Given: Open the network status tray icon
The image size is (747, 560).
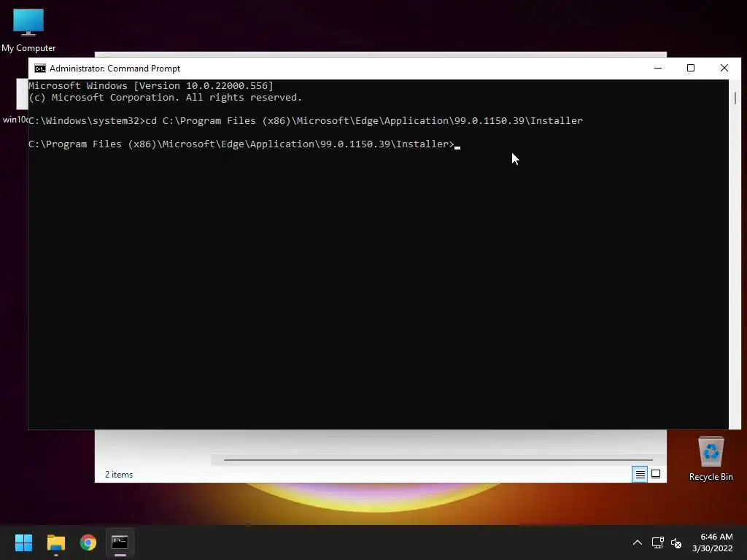Looking at the screenshot, I should [657, 542].
